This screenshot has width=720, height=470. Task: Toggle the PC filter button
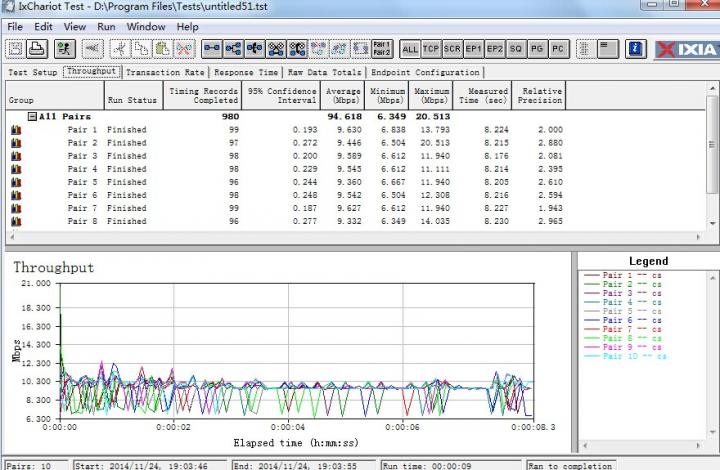tap(558, 49)
